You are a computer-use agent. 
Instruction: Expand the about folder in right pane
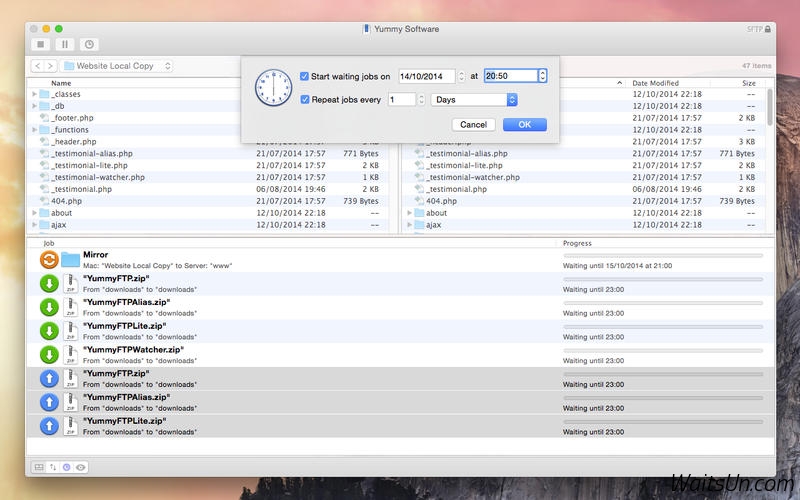tap(411, 213)
